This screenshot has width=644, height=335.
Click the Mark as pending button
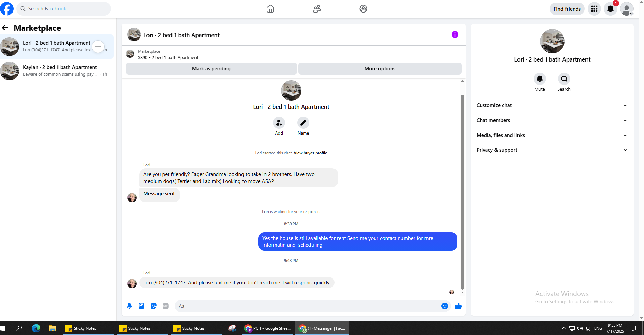[211, 69]
